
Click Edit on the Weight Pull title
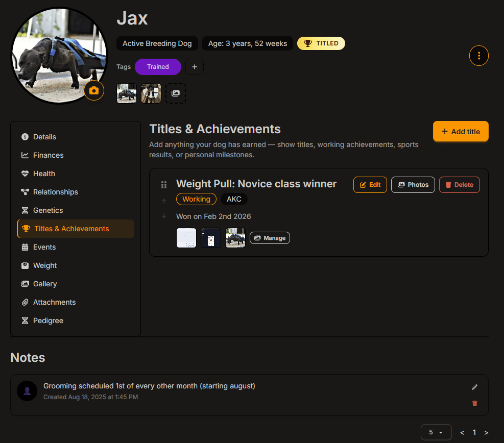(x=370, y=185)
